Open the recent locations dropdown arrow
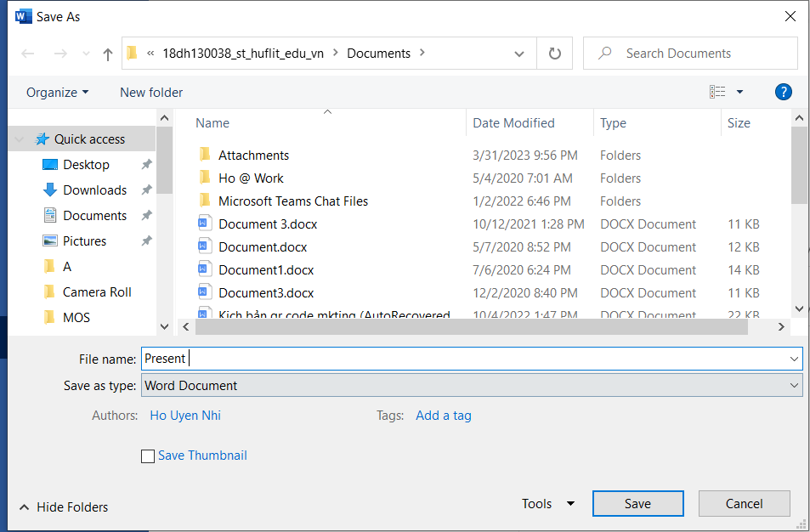810x532 pixels. pos(86,54)
